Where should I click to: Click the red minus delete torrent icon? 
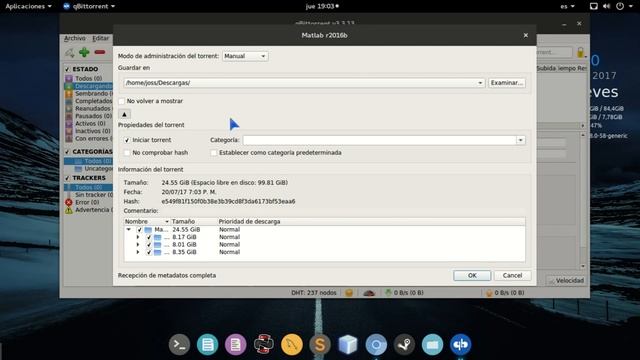[x=100, y=52]
